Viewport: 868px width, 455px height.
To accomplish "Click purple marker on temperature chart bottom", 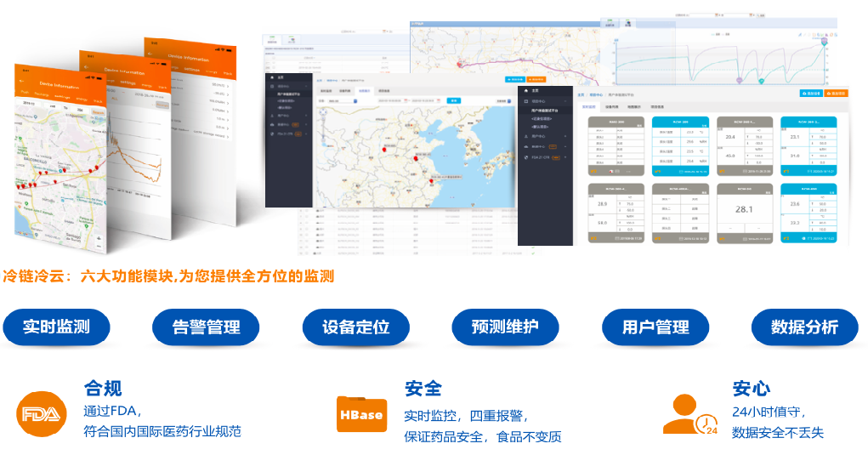I will [739, 81].
